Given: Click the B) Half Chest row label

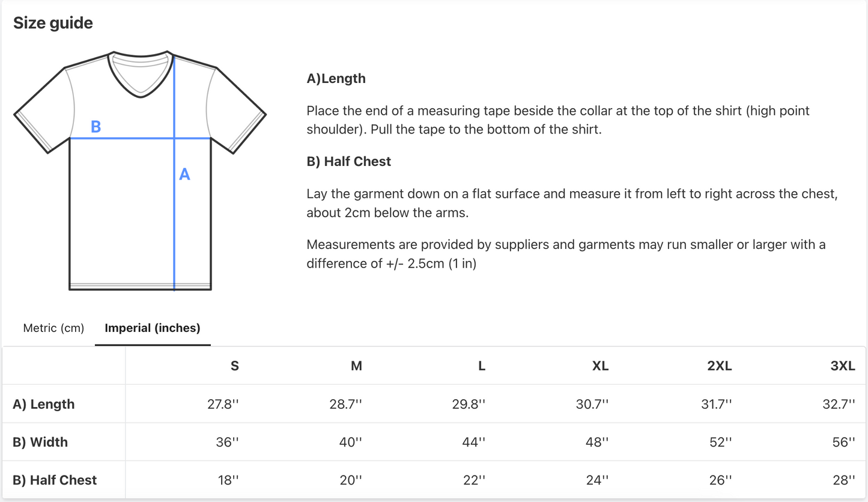Looking at the screenshot, I should [55, 480].
